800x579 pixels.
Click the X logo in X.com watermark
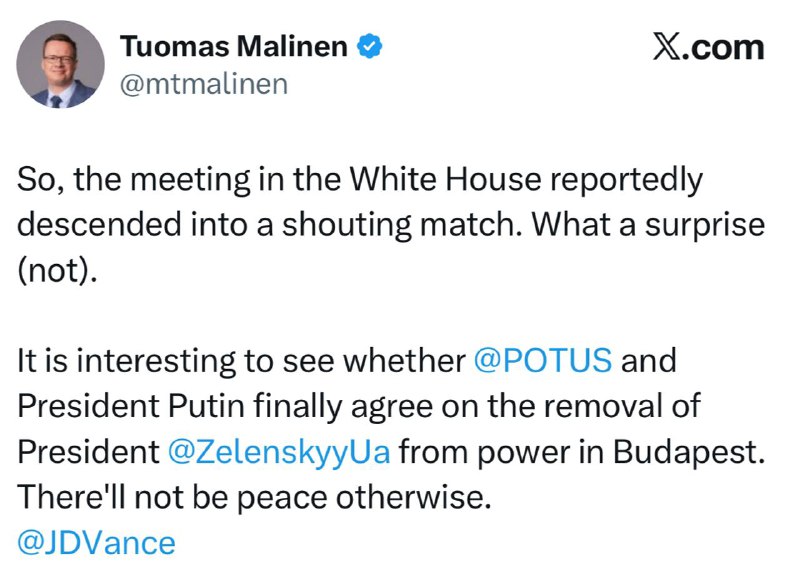pos(668,47)
